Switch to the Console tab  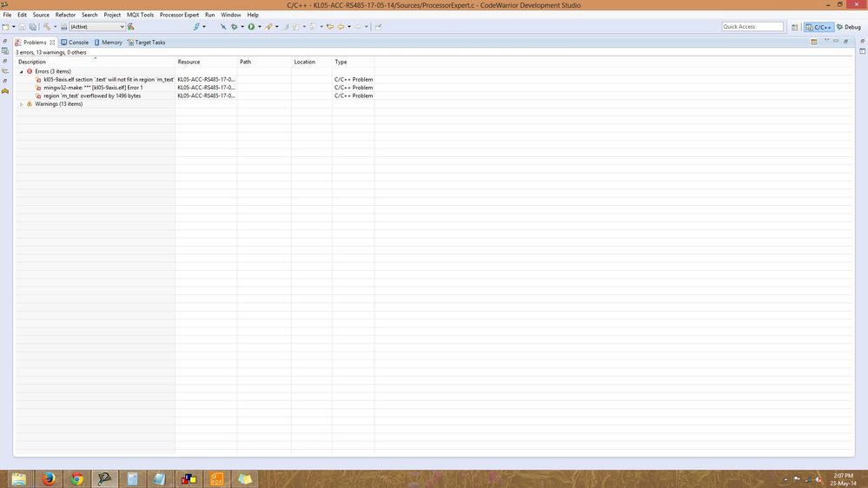pyautogui.click(x=75, y=42)
